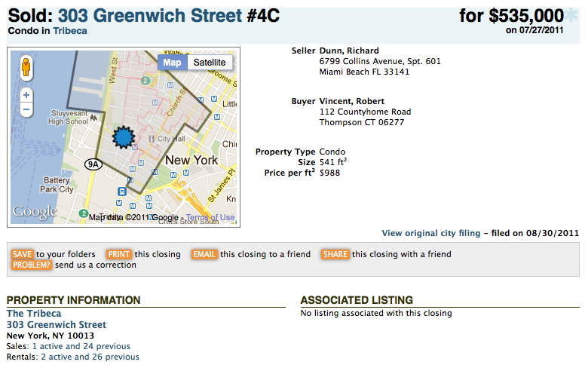Click the blue train station icon
Screen dimensions: 588x371
[x=121, y=192]
